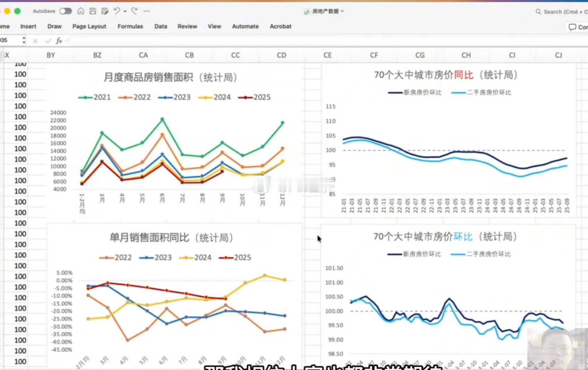
Task: Open the Insert ribbon tab
Action: pyautogui.click(x=28, y=26)
